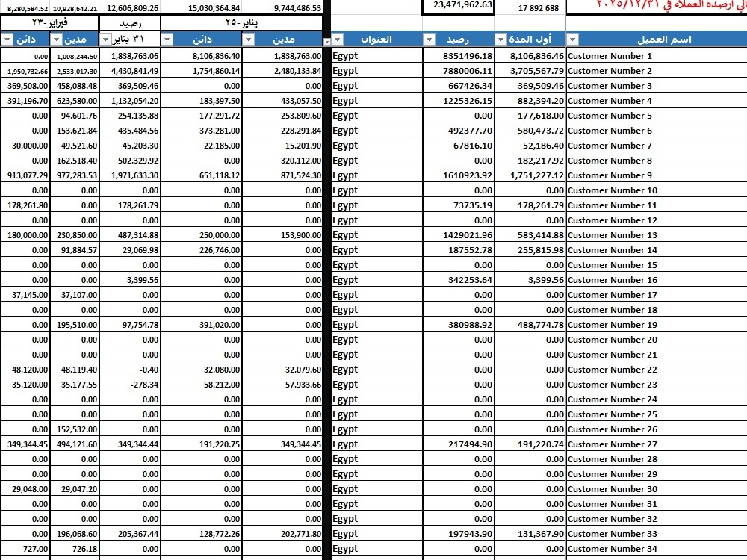Select the Customer Number 19 name cell
This screenshot has height=560, width=747.
[x=657, y=325]
